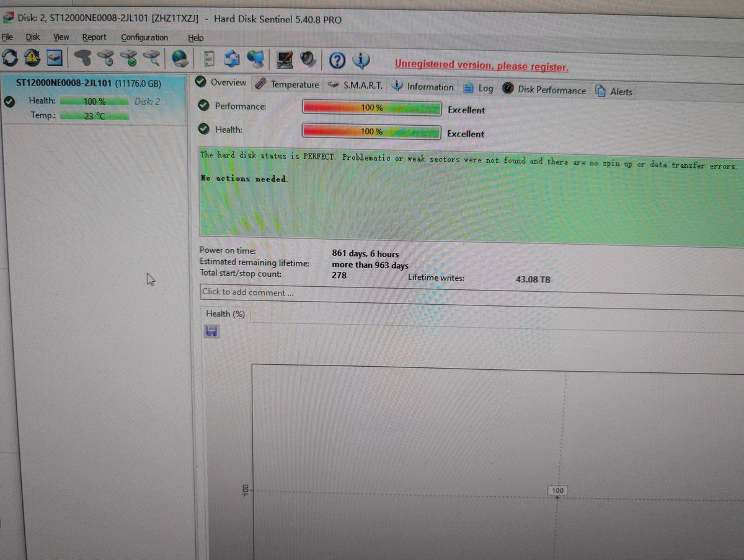Click the globe with monitor toolbar icon
The height and width of the screenshot is (560, 744).
click(x=255, y=59)
